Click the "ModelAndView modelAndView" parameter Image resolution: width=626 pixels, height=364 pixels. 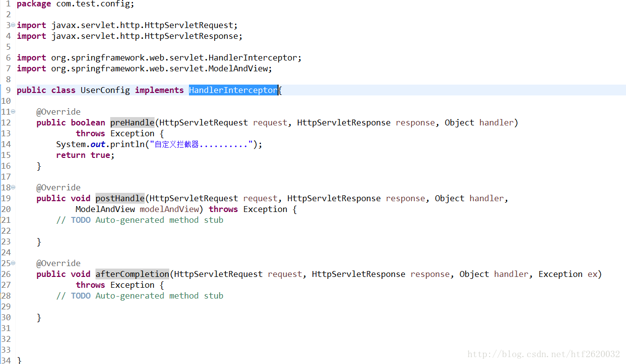pyautogui.click(x=137, y=209)
